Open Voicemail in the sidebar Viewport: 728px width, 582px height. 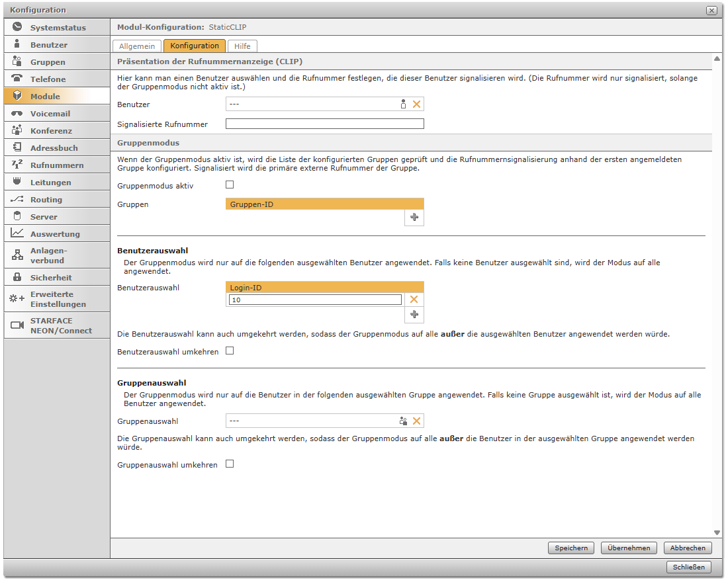(50, 114)
